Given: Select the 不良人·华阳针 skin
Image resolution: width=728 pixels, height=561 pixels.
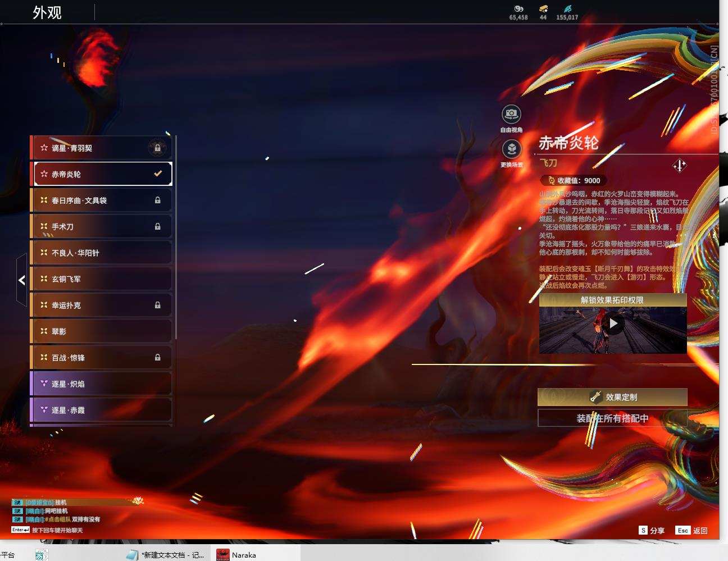Looking at the screenshot, I should [x=101, y=253].
